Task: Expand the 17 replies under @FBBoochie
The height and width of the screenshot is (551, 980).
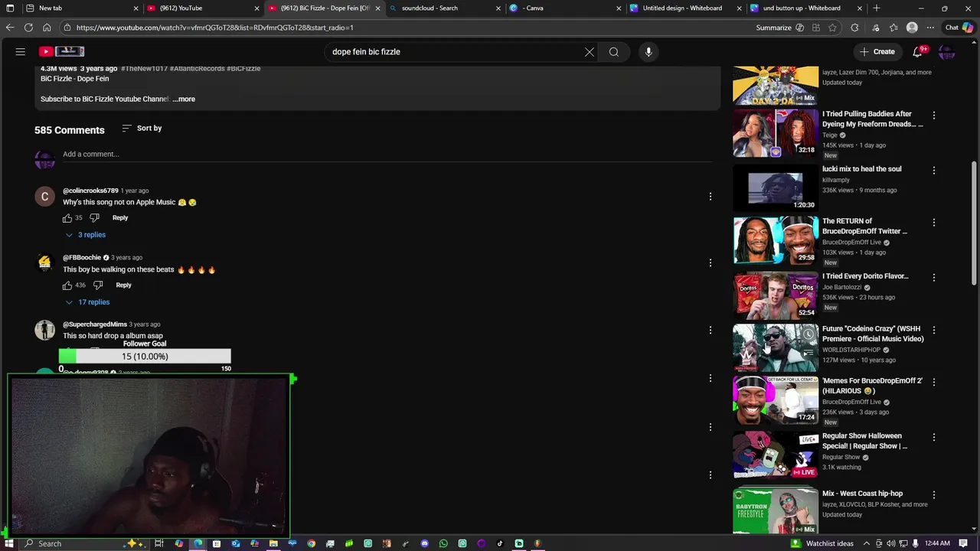Action: [x=87, y=302]
